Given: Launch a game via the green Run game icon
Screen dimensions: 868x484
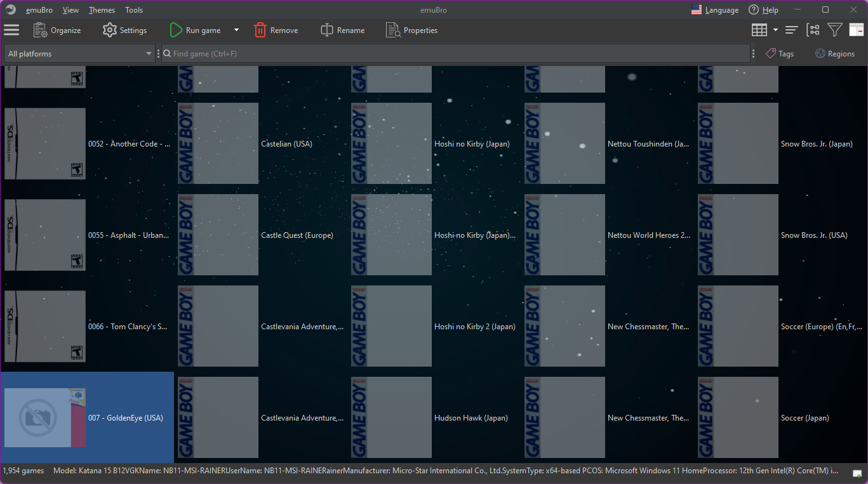Looking at the screenshot, I should coord(175,29).
